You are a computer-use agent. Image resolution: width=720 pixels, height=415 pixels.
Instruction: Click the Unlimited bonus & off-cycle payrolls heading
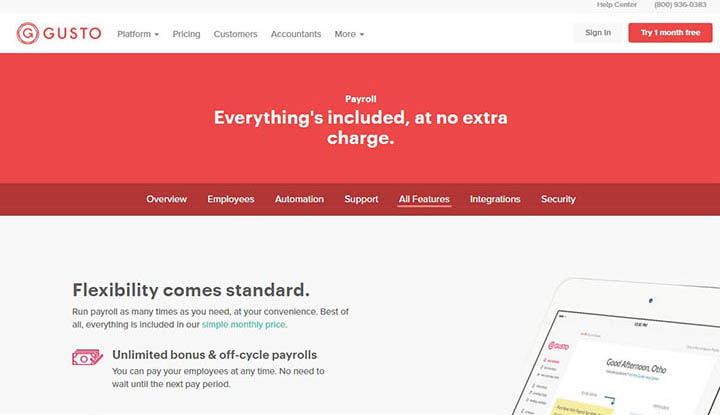pos(214,355)
